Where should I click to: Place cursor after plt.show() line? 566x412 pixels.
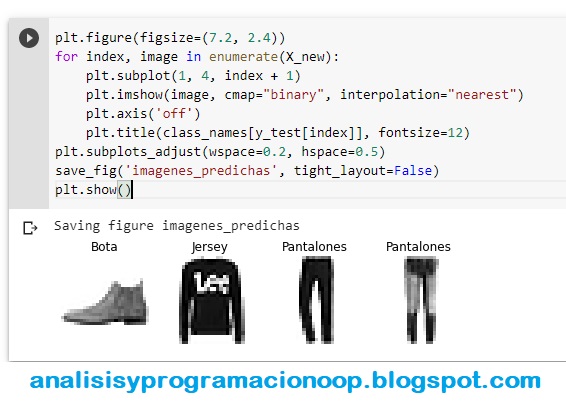pyautogui.click(x=132, y=190)
